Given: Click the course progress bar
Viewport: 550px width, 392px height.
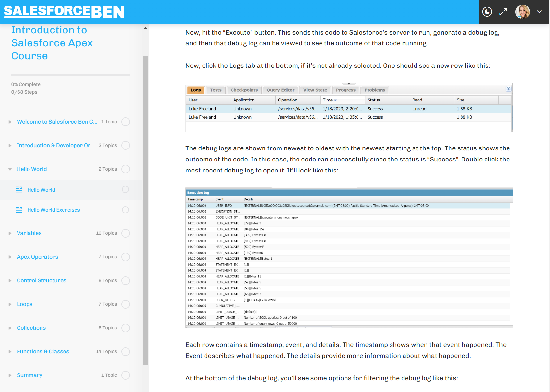Looking at the screenshot, I should click(x=71, y=75).
